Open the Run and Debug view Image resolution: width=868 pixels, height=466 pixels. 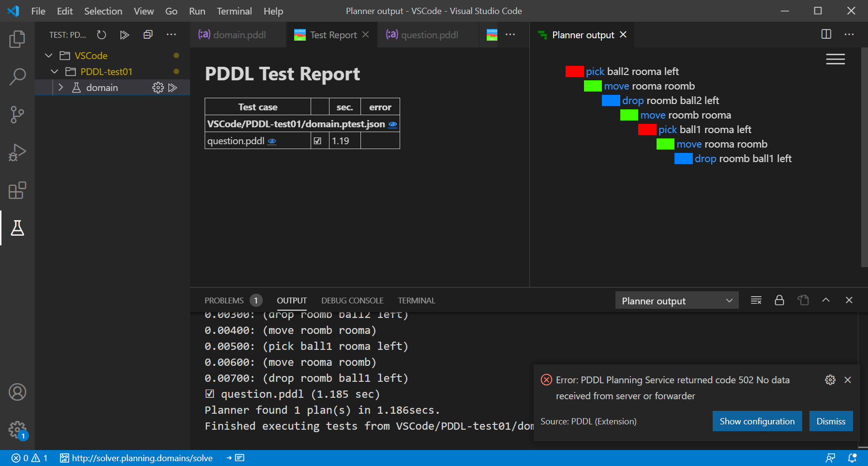coord(17,152)
